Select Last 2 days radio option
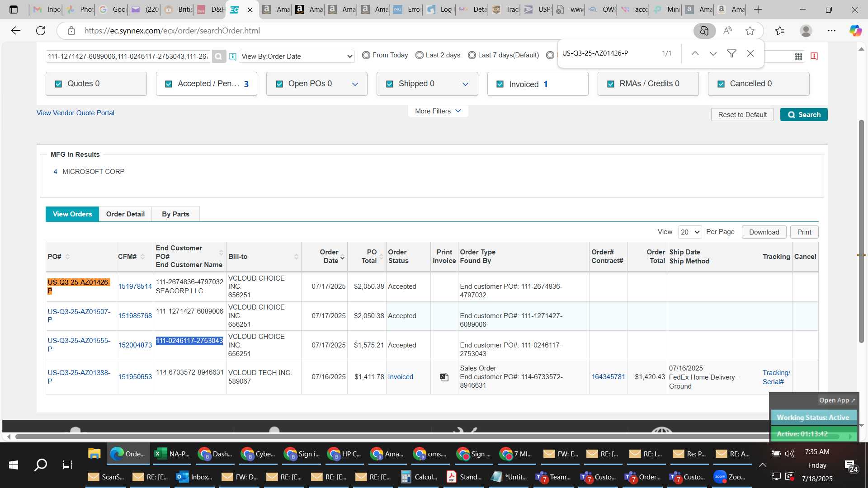 (420, 55)
